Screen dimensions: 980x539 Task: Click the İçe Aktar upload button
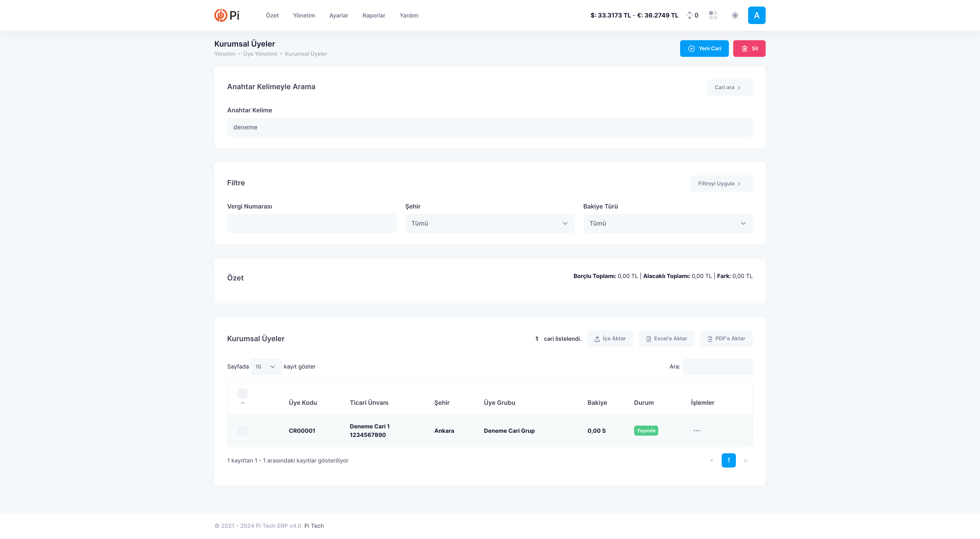tap(610, 339)
